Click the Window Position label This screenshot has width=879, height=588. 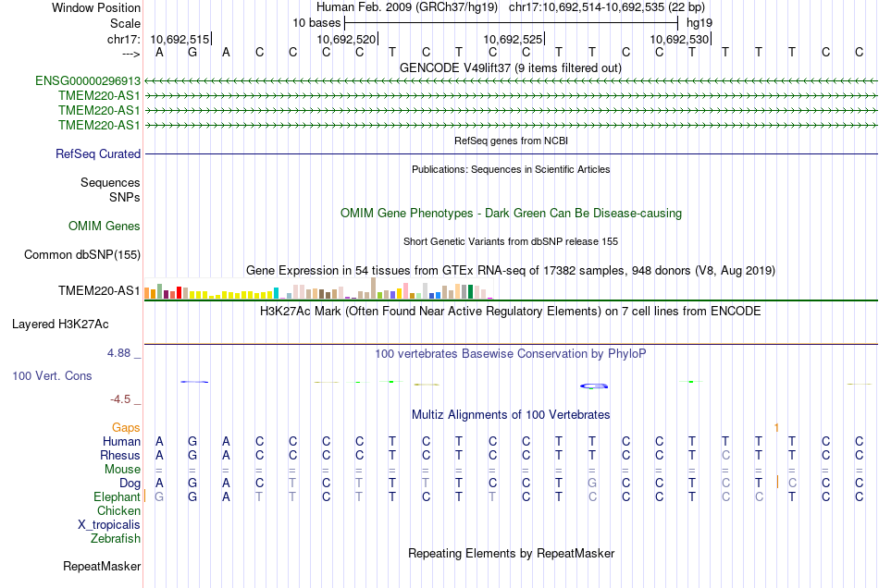[x=96, y=7]
